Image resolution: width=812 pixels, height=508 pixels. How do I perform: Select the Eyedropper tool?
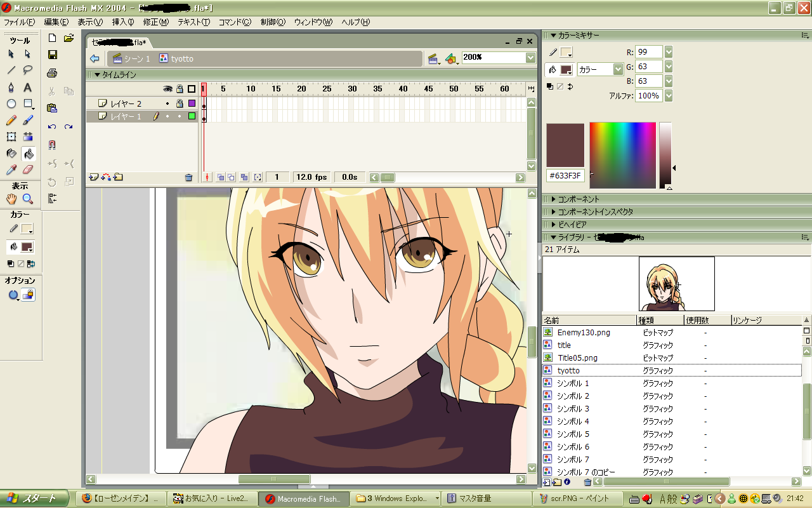click(11, 170)
